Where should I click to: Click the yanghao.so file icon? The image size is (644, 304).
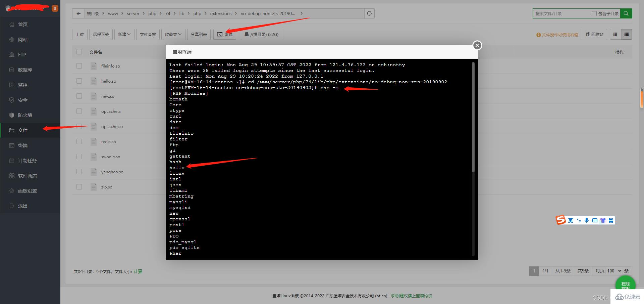pyautogui.click(x=94, y=172)
